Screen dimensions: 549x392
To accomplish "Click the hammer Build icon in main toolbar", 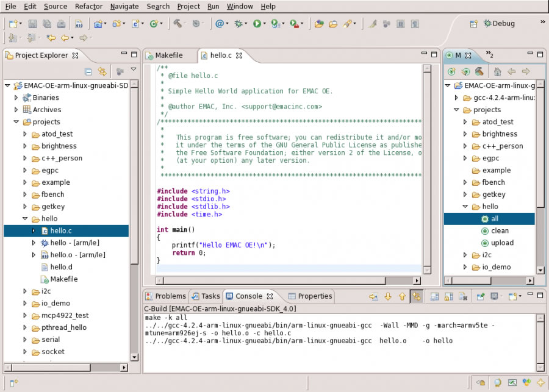I will point(176,24).
